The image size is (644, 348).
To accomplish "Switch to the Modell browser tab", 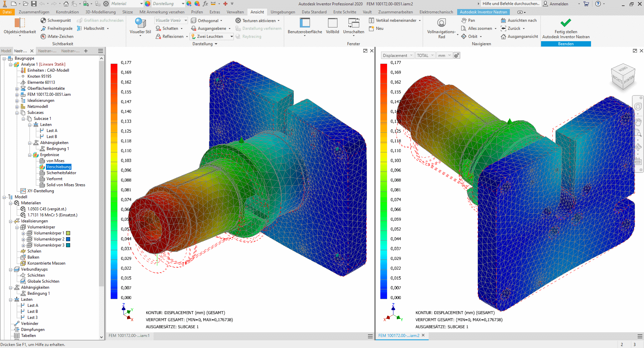I will pyautogui.click(x=6, y=51).
